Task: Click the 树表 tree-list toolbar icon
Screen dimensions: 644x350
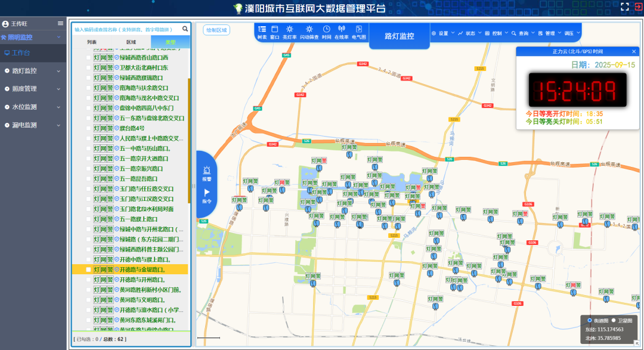Action: 262,29
